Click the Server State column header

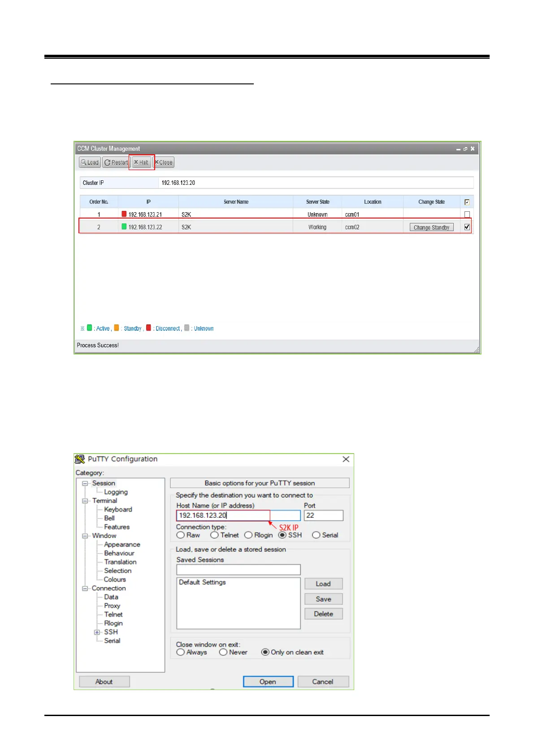317,202
